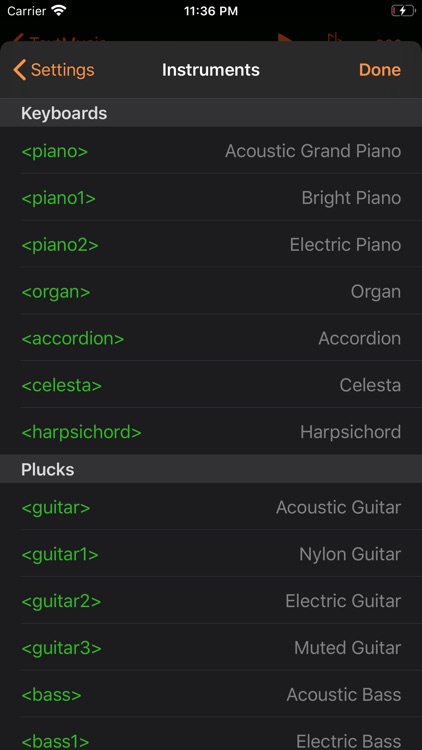
Task: Choose the <accordion> instrument
Action: [211, 338]
